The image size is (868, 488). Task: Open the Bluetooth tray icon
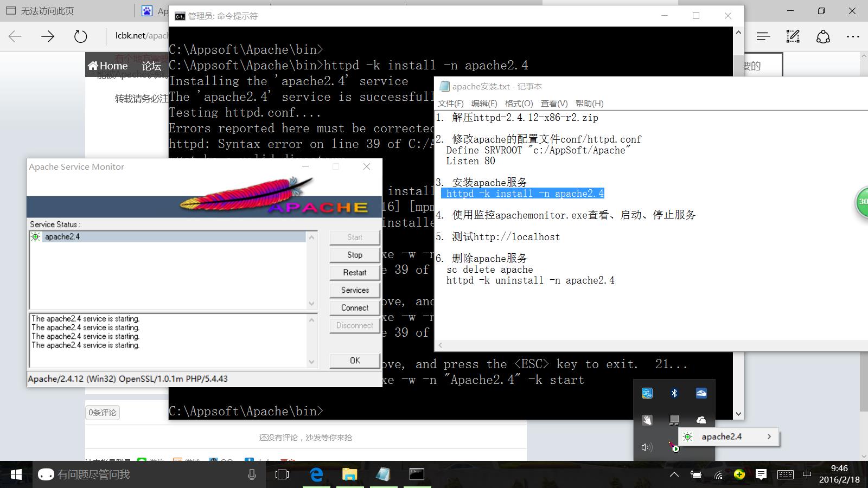[674, 393]
